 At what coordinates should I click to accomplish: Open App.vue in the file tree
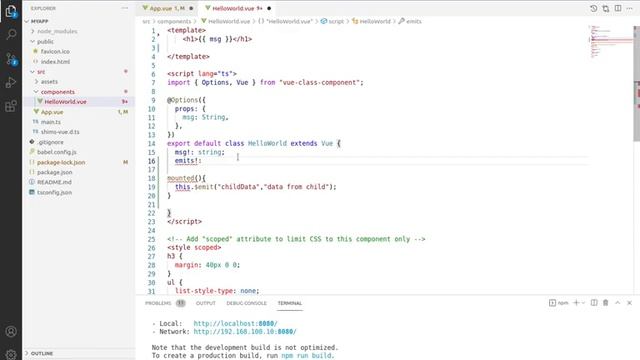pyautogui.click(x=52, y=112)
